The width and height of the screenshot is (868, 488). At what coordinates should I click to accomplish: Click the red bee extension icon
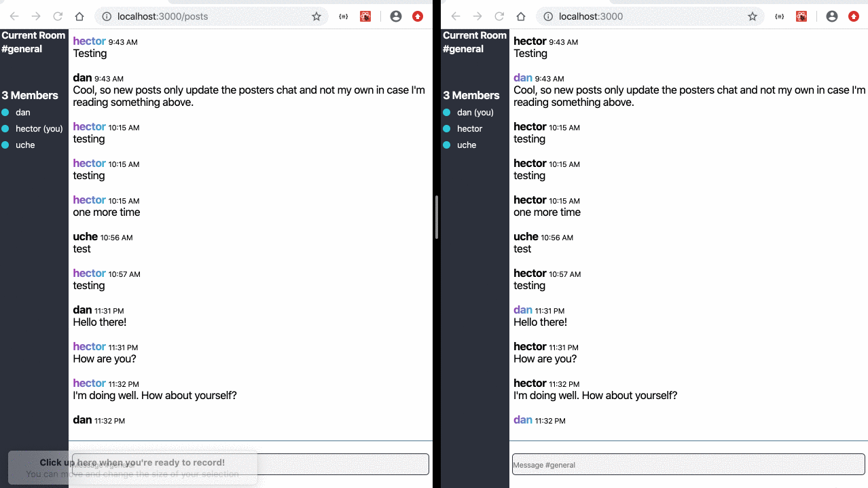click(365, 16)
